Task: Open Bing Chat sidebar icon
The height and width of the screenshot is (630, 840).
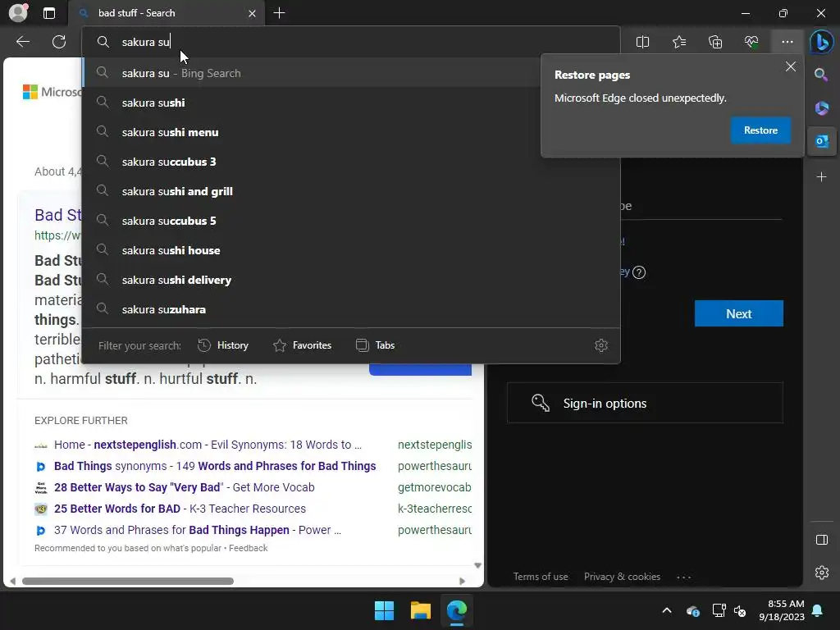Action: (821, 42)
